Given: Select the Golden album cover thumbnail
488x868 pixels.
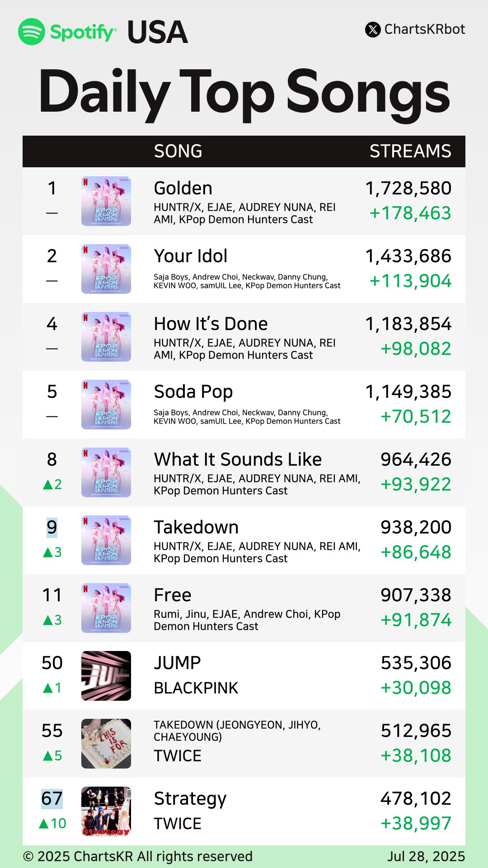Looking at the screenshot, I should tap(106, 201).
